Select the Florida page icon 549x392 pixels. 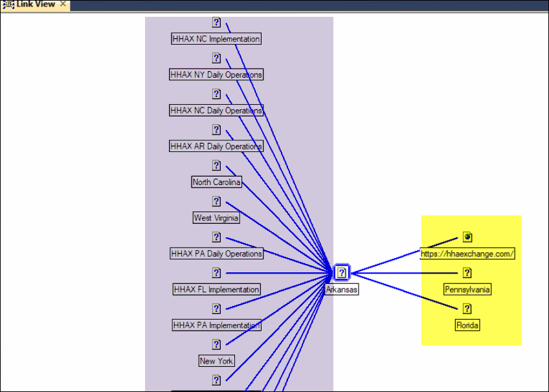click(467, 309)
